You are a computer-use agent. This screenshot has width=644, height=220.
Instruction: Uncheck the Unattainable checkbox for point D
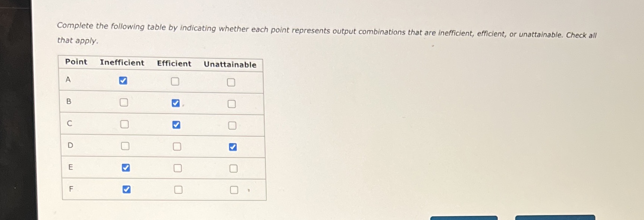(233, 147)
